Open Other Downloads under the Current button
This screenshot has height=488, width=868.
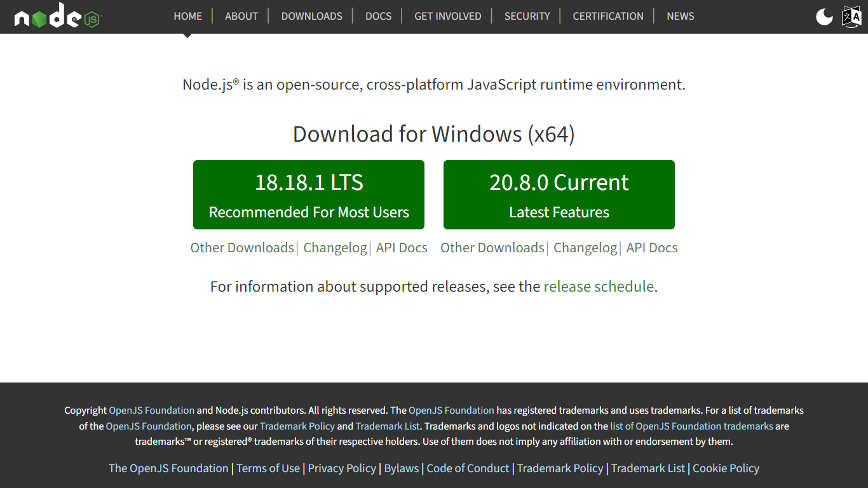[x=492, y=248]
